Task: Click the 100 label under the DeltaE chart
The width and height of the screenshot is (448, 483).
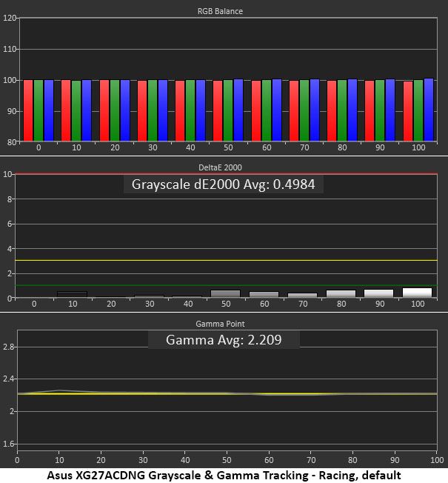Action: click(418, 304)
